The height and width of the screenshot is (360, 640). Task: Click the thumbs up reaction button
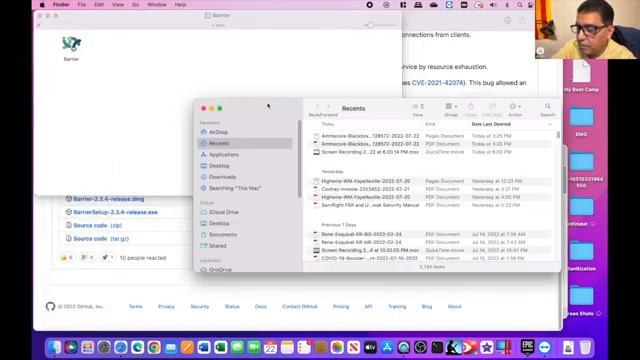click(67, 258)
